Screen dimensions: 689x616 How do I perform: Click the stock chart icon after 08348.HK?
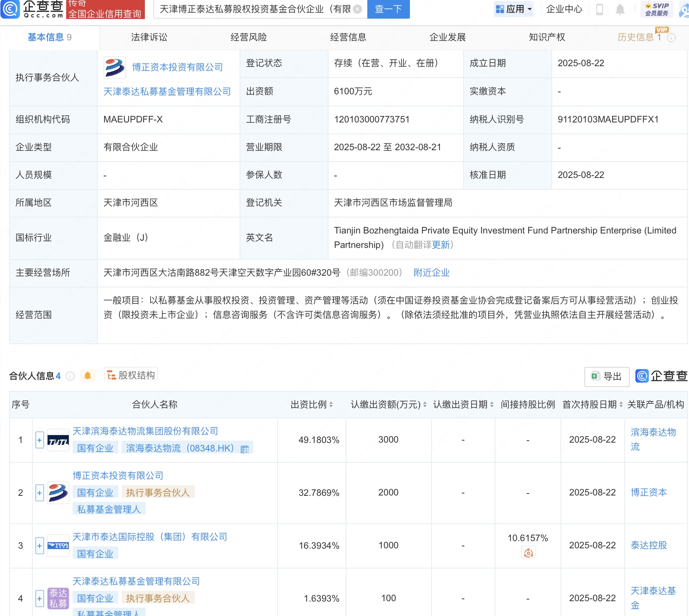click(x=245, y=450)
